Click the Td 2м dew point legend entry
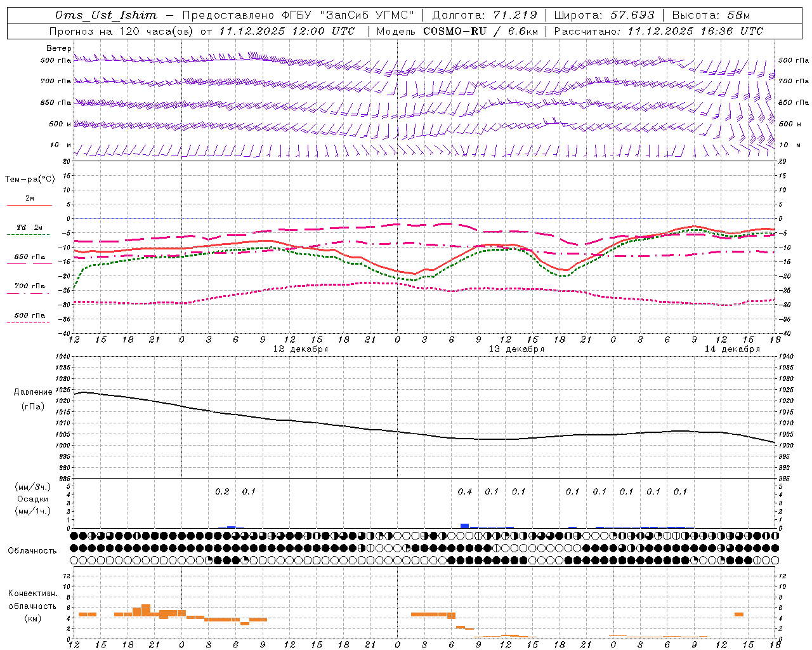812x650 pixels. tap(30, 227)
